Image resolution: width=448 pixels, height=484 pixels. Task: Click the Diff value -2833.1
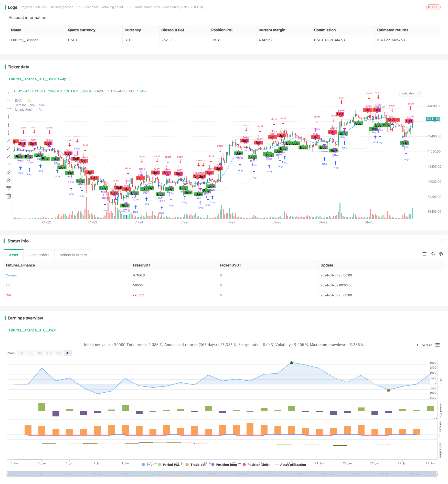pyautogui.click(x=139, y=295)
